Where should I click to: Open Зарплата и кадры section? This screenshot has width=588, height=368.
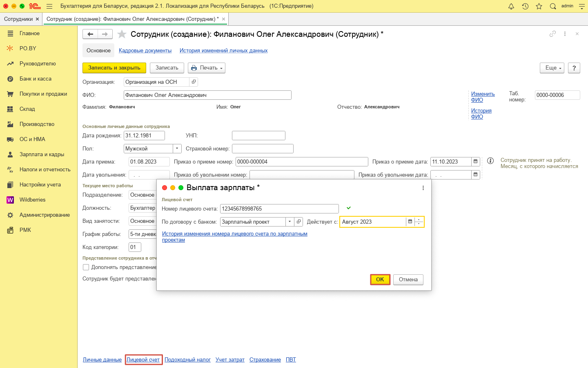tap(39, 154)
